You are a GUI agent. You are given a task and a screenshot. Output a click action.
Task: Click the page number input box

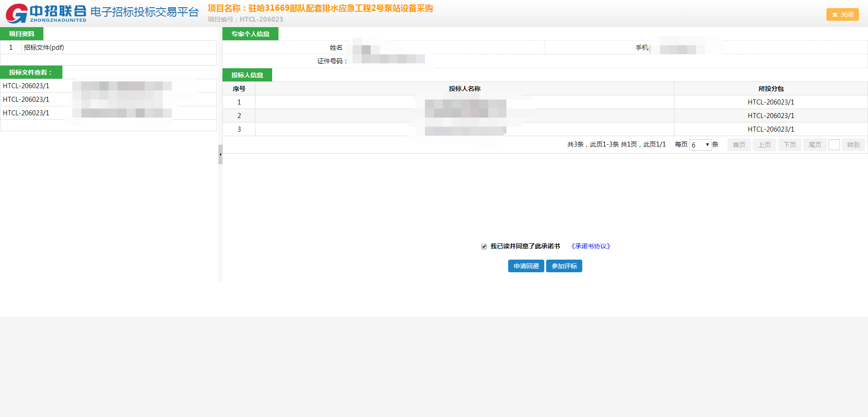pos(834,145)
